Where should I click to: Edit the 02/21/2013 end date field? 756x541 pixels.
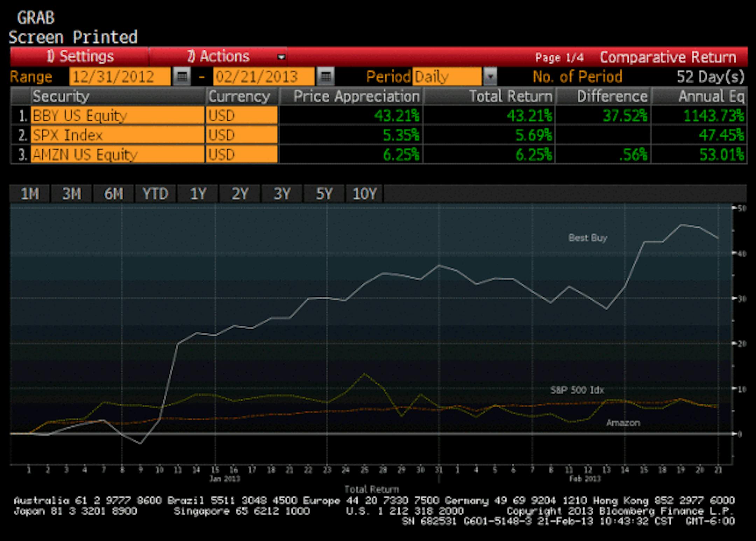point(263,77)
